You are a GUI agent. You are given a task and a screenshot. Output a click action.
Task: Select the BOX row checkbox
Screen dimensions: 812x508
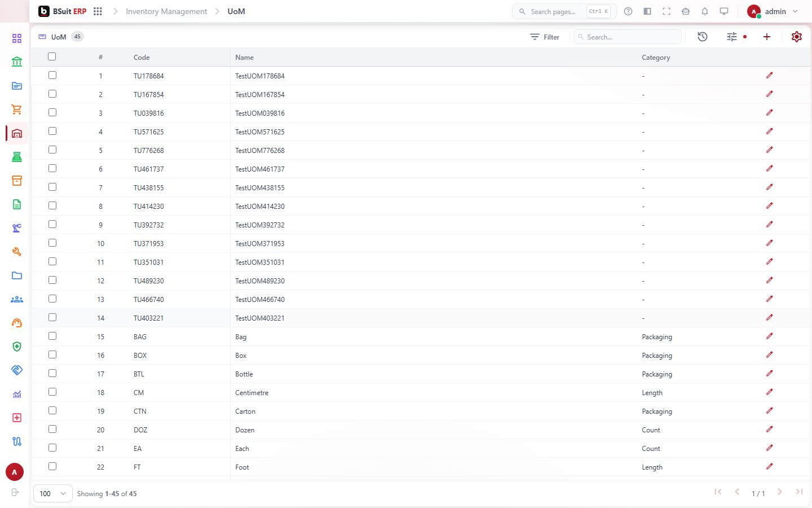(52, 354)
